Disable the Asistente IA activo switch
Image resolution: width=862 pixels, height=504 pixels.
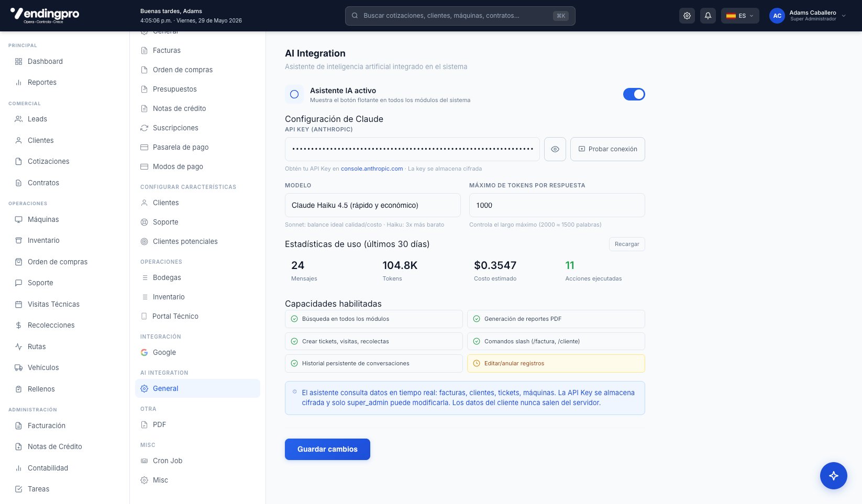(x=634, y=94)
